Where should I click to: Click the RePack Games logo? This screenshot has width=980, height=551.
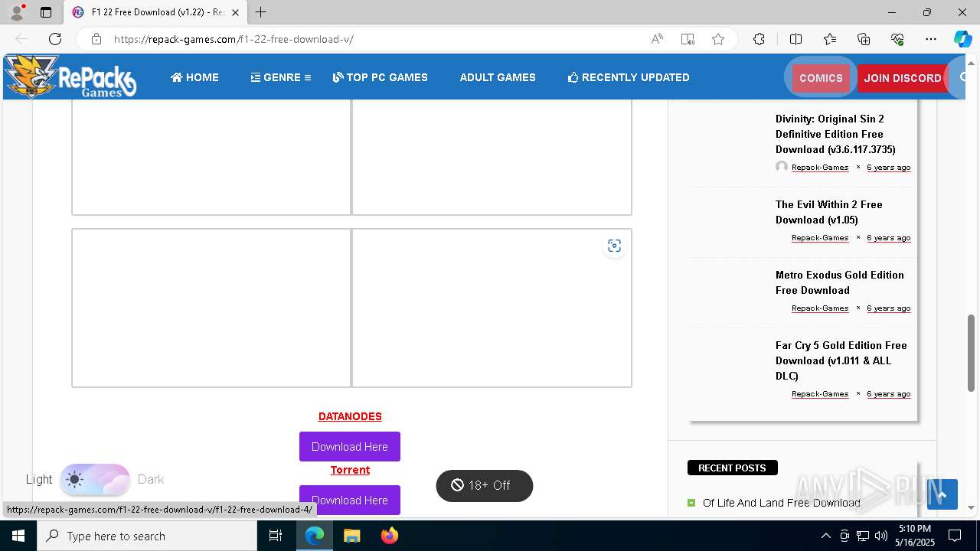(x=70, y=77)
